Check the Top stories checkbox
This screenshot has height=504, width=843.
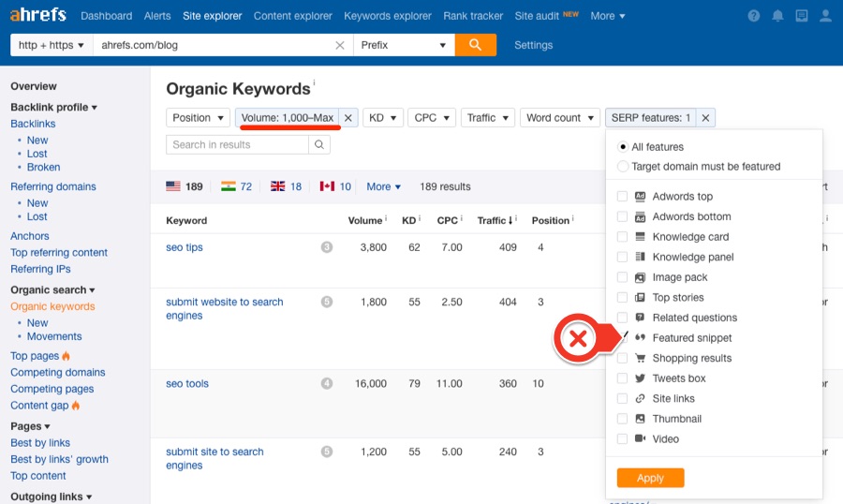click(x=622, y=298)
